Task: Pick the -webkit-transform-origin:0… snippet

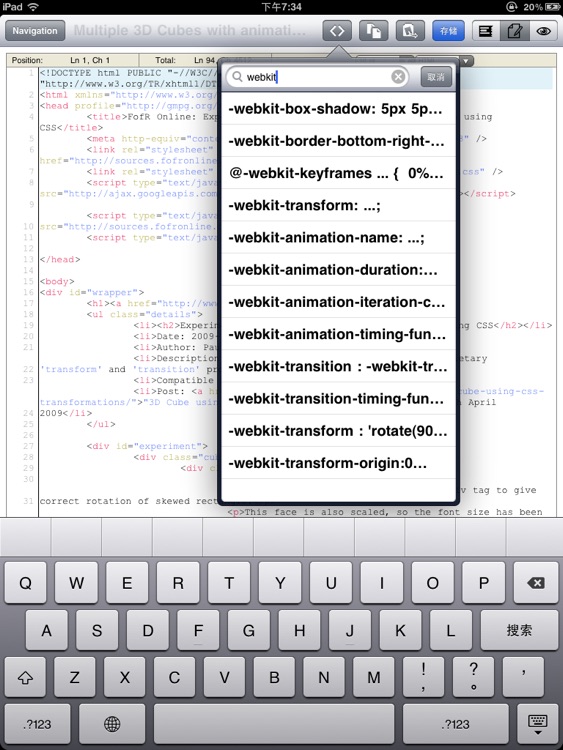Action: click(338, 463)
